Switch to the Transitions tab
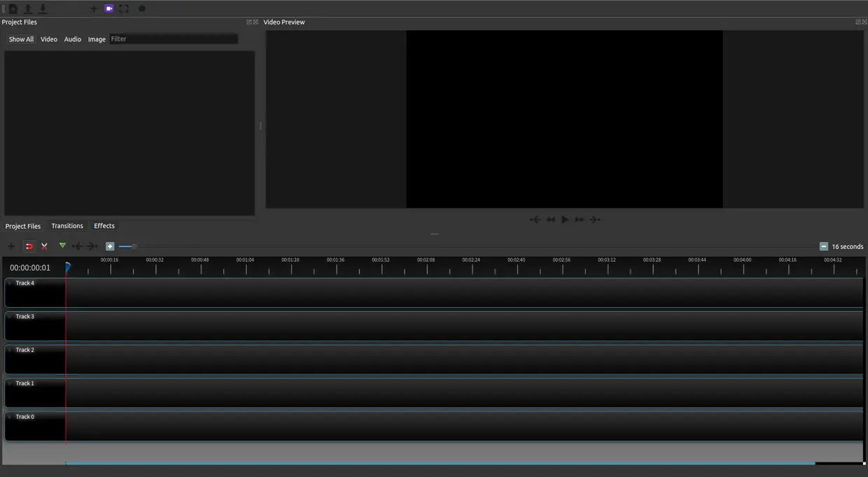Viewport: 868px width, 477px height. pos(67,226)
